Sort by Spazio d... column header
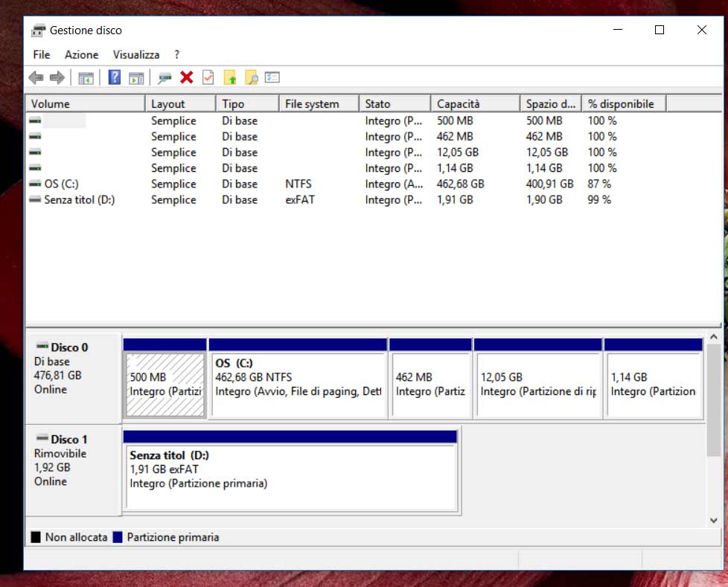The height and width of the screenshot is (587, 728). point(551,104)
